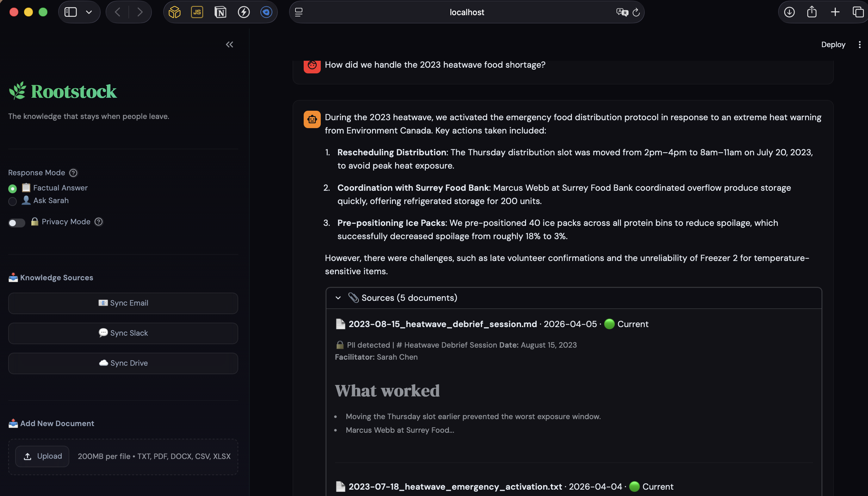The image size is (868, 496).
Task: Click the Upload document button
Action: [43, 456]
